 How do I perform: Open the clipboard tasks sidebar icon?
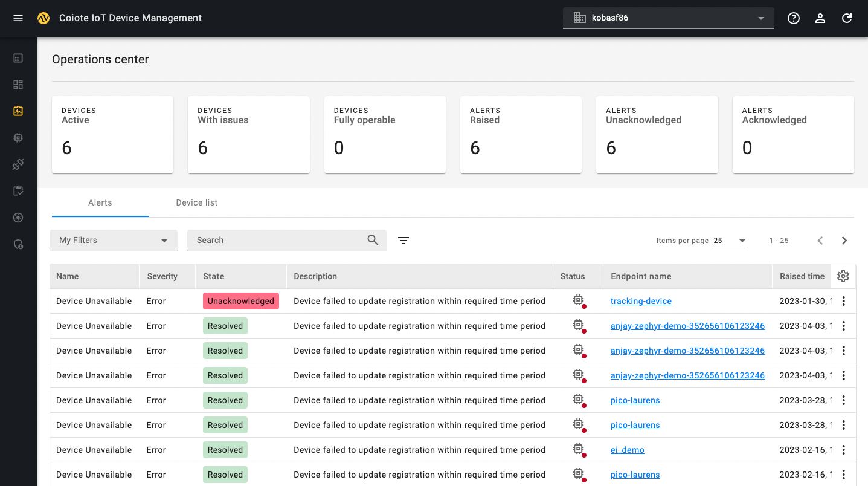coord(18,191)
